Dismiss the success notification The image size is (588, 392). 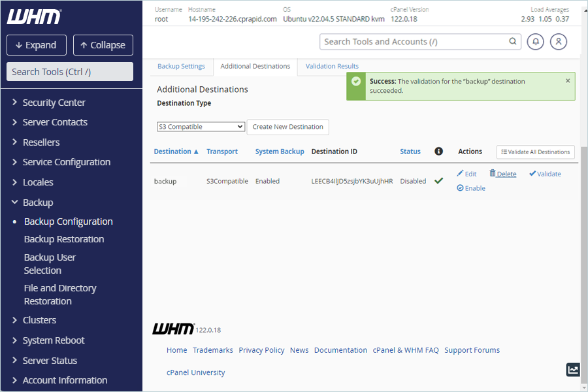click(x=568, y=80)
